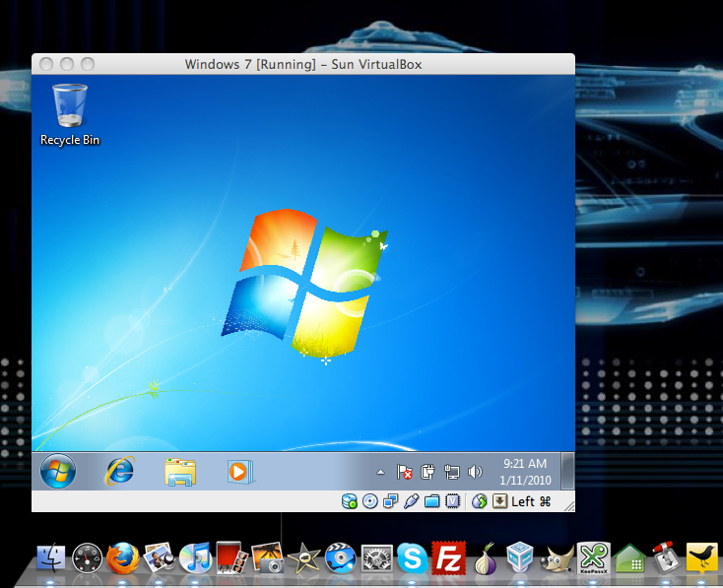Open Image Capture camera icon in Dock
723x588 pixels.
[268, 558]
